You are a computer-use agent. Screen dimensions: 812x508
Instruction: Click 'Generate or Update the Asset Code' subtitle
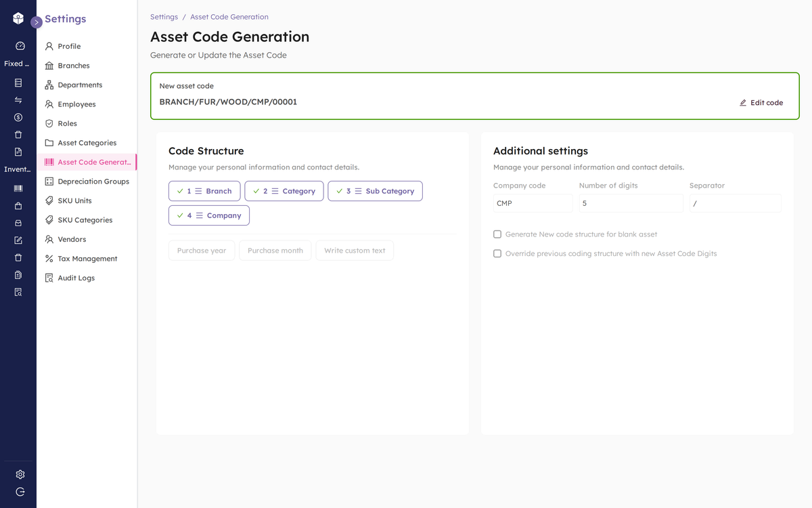(219, 56)
